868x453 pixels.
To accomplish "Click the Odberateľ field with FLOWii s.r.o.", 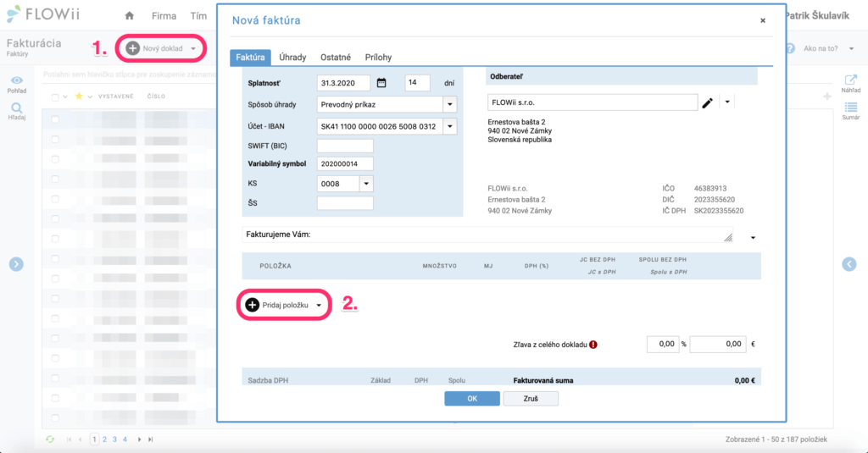I will point(593,102).
